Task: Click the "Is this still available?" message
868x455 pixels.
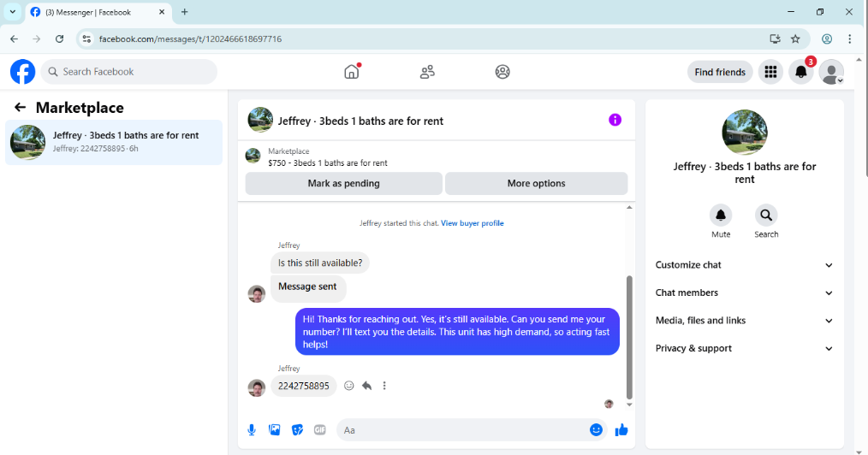Action: tap(320, 263)
